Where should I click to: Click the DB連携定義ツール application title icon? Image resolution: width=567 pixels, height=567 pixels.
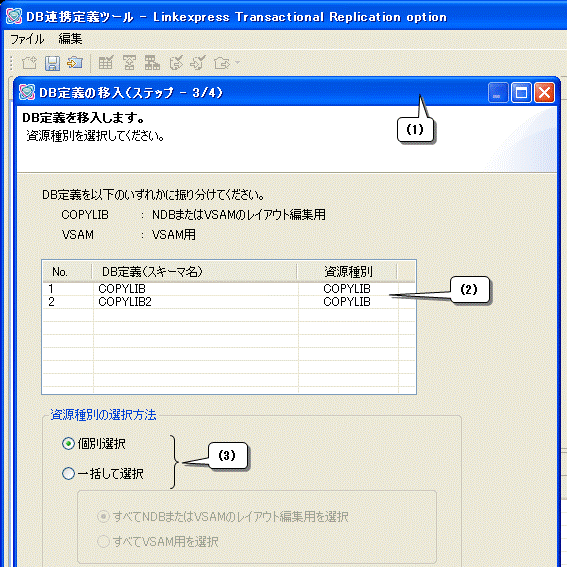[x=14, y=16]
